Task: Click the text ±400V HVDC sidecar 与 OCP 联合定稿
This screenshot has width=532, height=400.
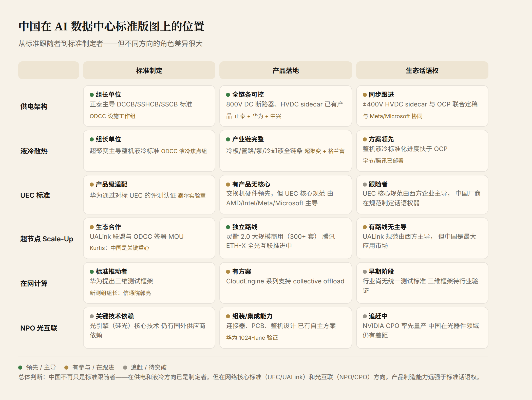Action: pyautogui.click(x=420, y=104)
